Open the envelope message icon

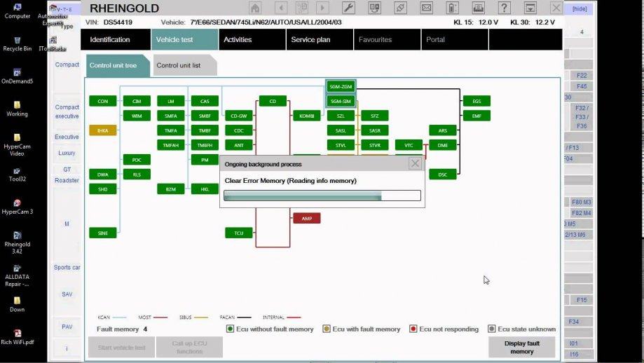pos(426,8)
